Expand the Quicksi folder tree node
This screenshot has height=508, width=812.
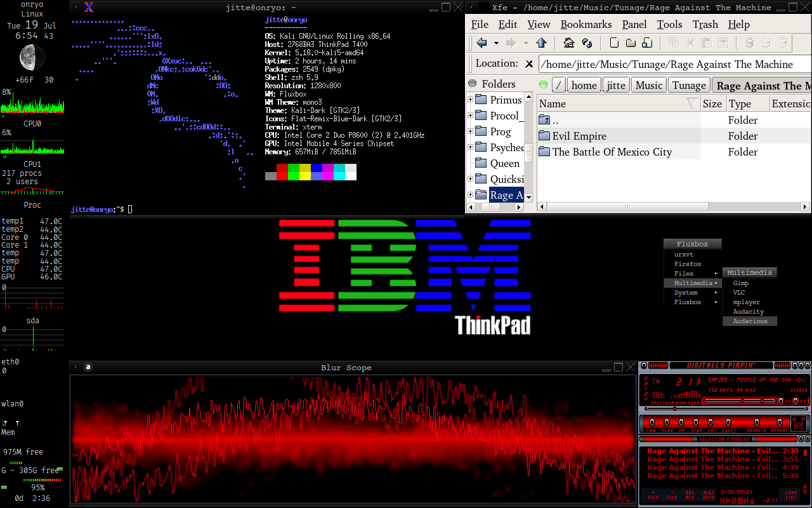tap(471, 179)
